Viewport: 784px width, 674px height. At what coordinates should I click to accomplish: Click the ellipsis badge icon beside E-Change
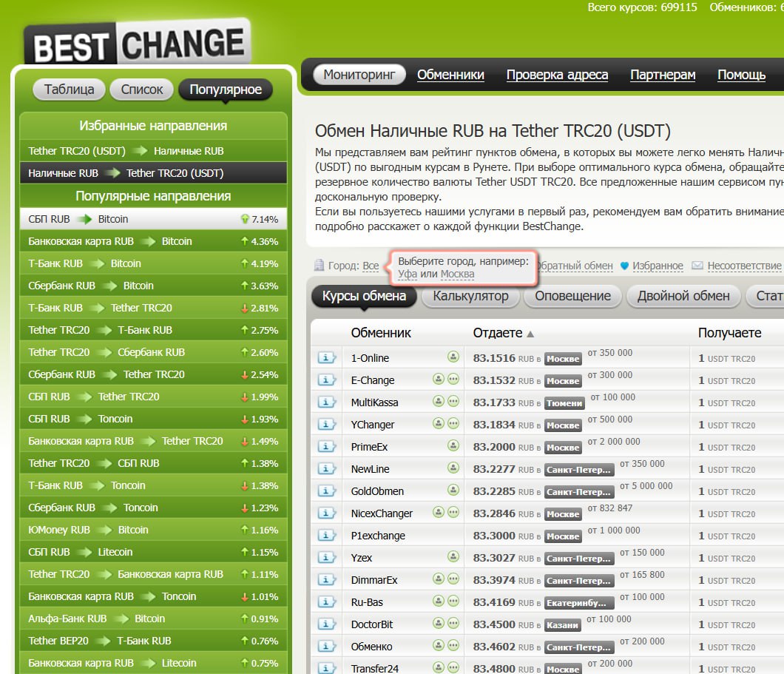453,380
